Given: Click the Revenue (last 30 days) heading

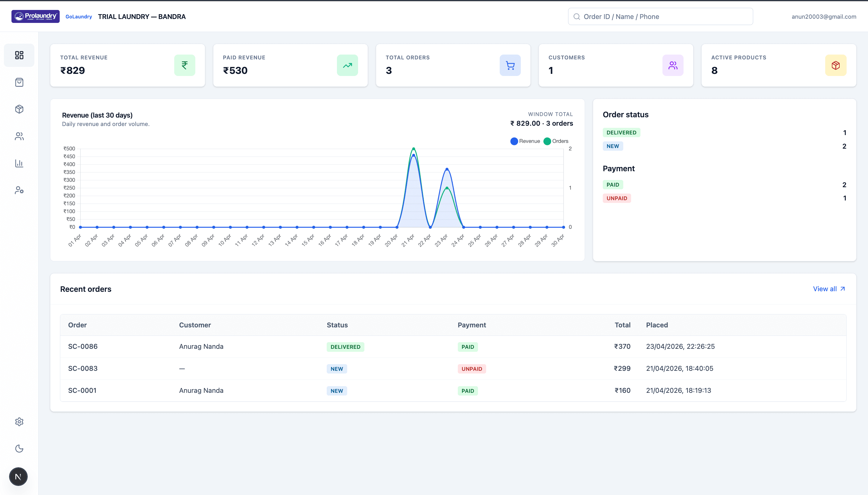Looking at the screenshot, I should coord(97,115).
